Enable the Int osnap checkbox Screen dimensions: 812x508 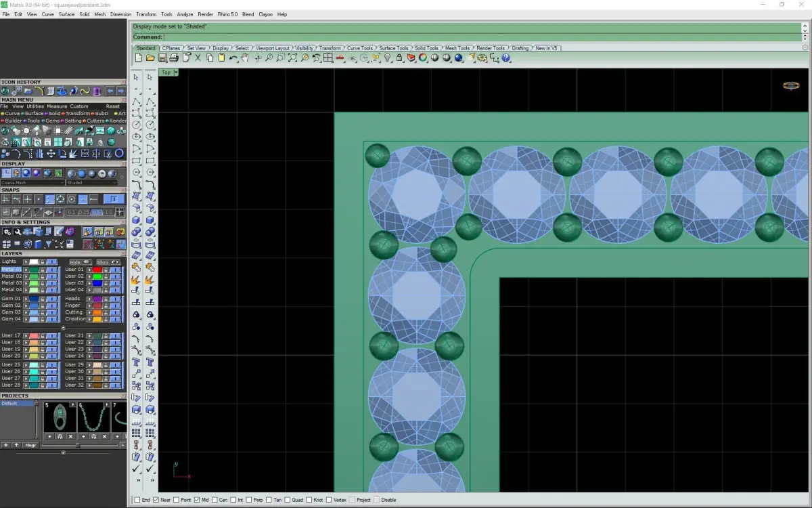(233, 500)
